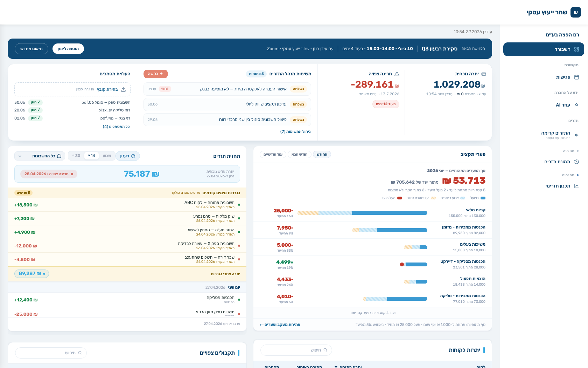Click chart icon beside תכנון תזרימי
Screen dimensions: 588x368
click(x=576, y=186)
